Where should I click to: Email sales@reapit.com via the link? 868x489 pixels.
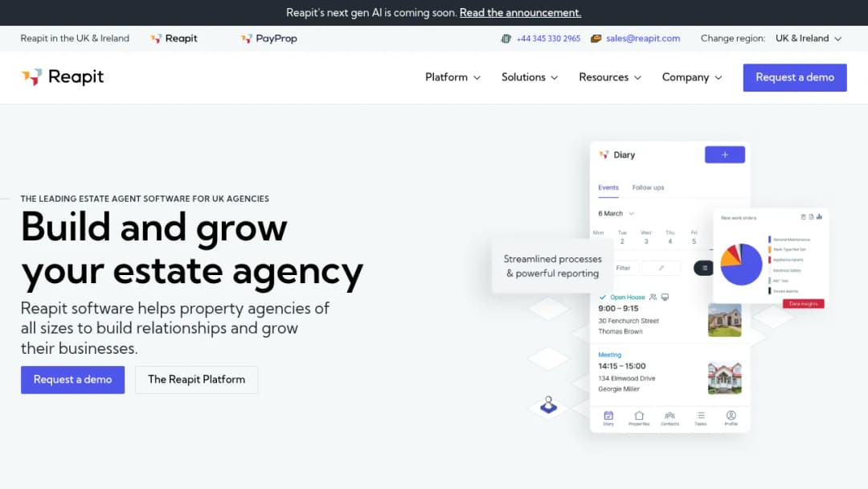pos(643,39)
